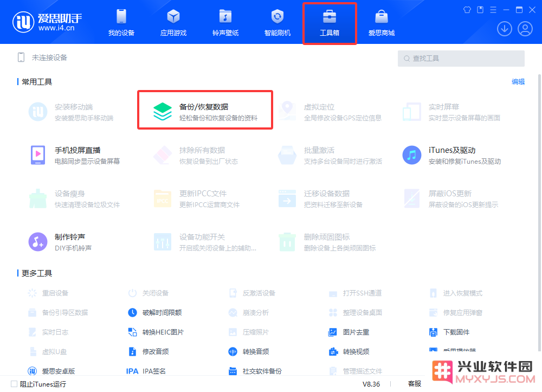Launch the 手机投屏直播 tool
This screenshot has height=392, width=542.
coord(76,155)
